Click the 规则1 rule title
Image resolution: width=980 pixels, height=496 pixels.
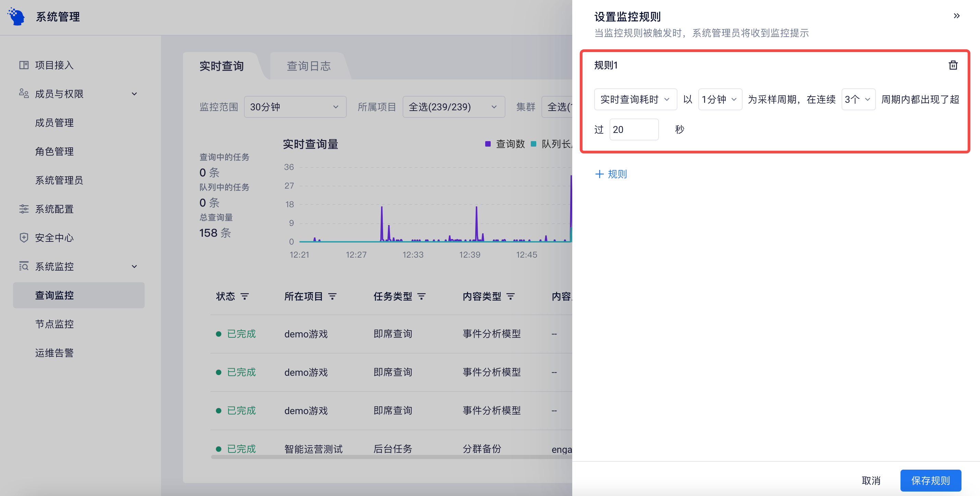606,65
